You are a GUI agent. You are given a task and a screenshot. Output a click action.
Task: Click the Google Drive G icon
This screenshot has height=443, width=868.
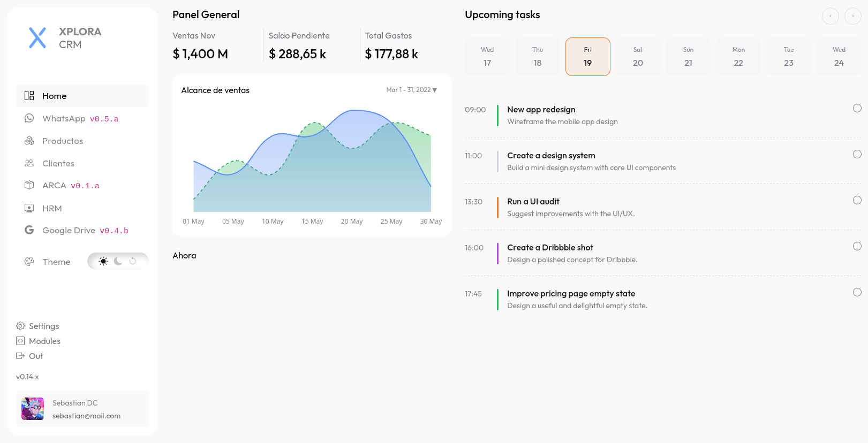[x=29, y=230]
